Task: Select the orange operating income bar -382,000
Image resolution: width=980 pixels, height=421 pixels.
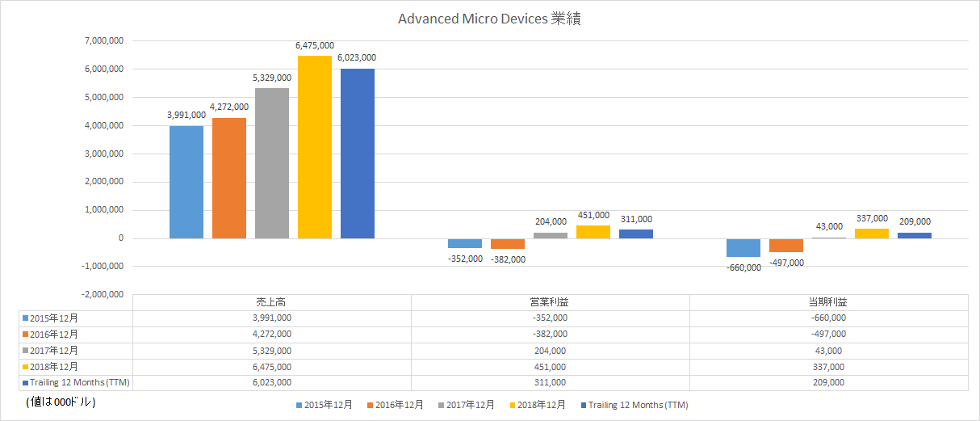Action: pos(508,244)
